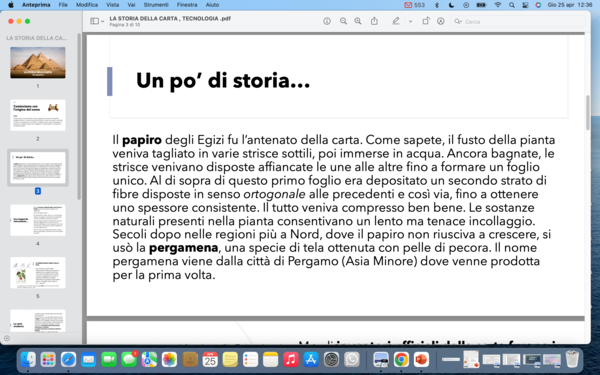Open search options magnifier dropdown

pos(458,21)
